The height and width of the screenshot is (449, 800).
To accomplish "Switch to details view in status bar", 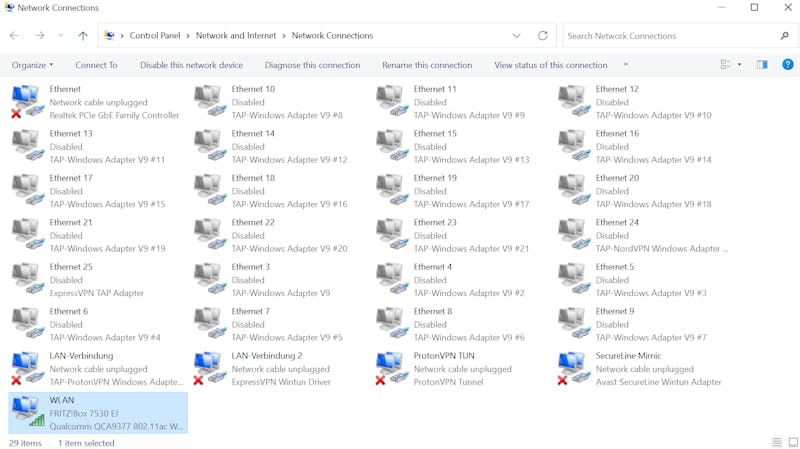I will click(777, 442).
